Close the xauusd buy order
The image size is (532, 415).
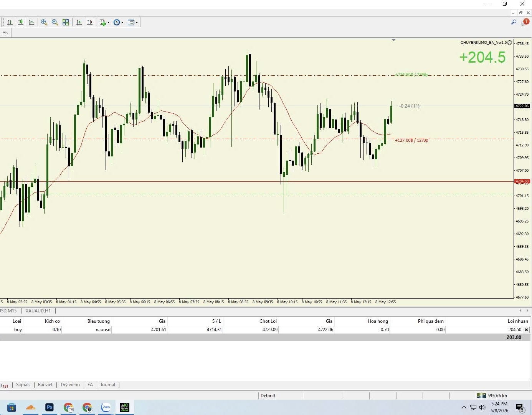coord(526,330)
